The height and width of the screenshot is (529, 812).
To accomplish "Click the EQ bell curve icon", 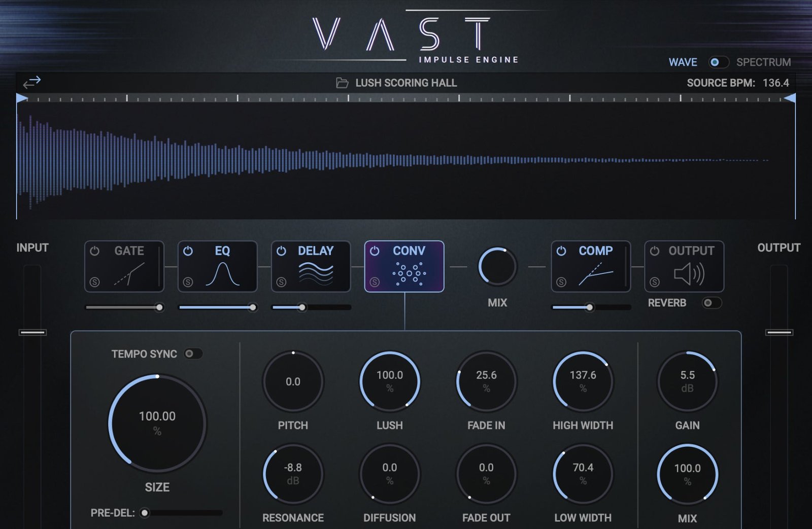I will (222, 274).
